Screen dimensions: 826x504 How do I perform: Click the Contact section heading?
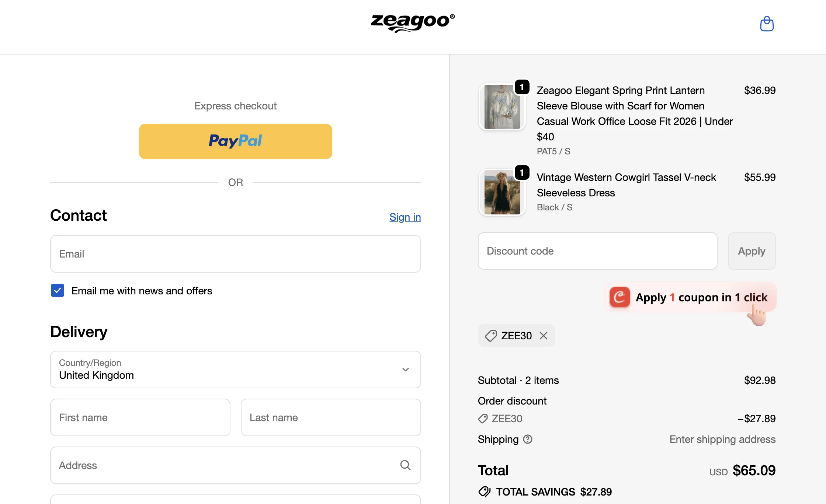click(79, 216)
